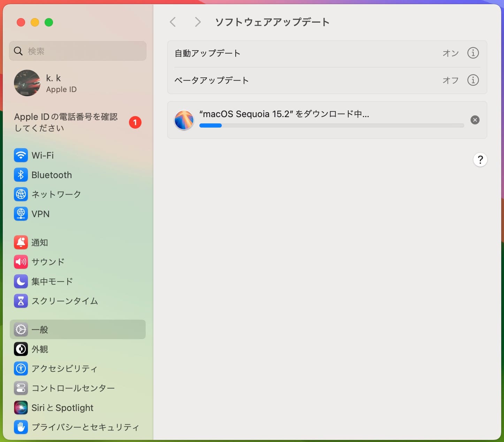The image size is (504, 442).
Task: Go forward with the right chevron
Action: (x=198, y=22)
